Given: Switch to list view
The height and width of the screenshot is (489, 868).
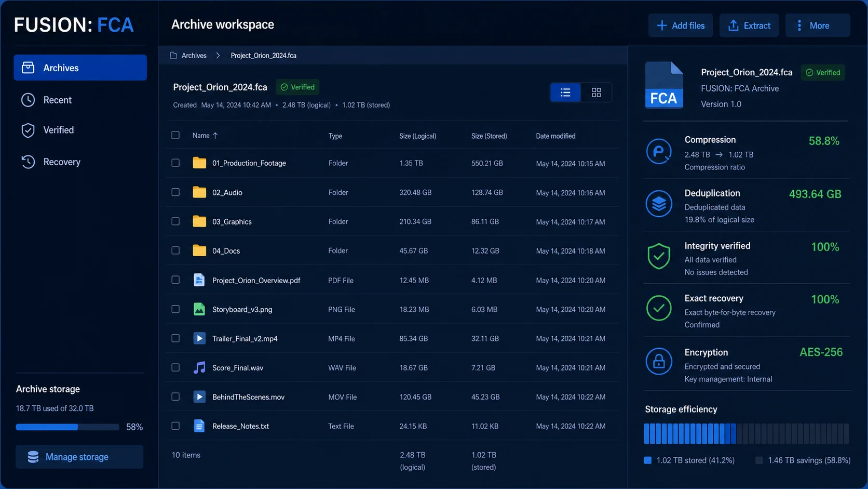Looking at the screenshot, I should (565, 92).
